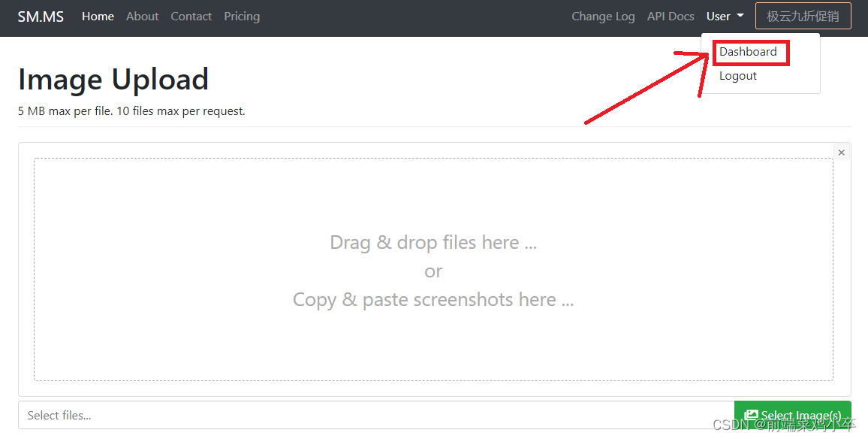Screen dimensions: 868x439
Task: Open the Pricing page
Action: 242,17
